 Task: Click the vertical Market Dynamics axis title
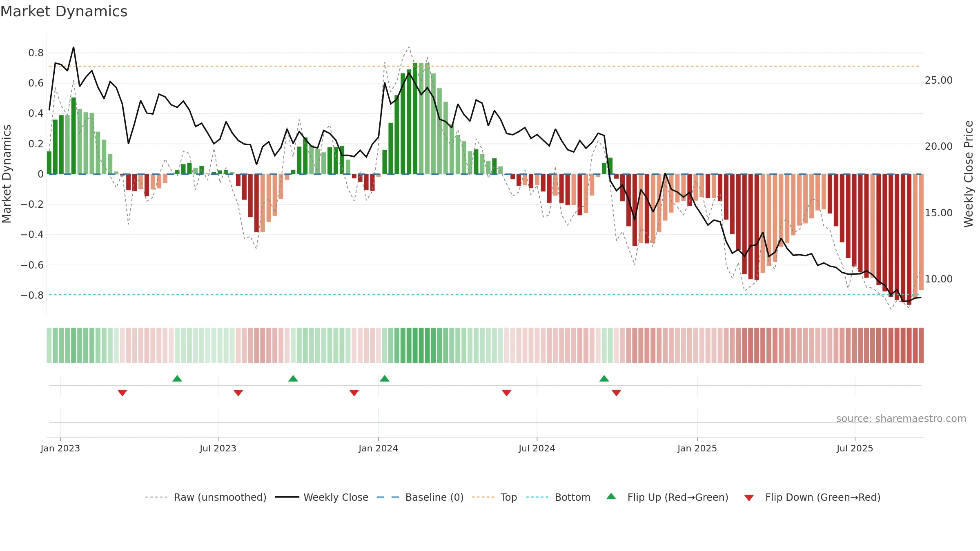pyautogui.click(x=7, y=174)
